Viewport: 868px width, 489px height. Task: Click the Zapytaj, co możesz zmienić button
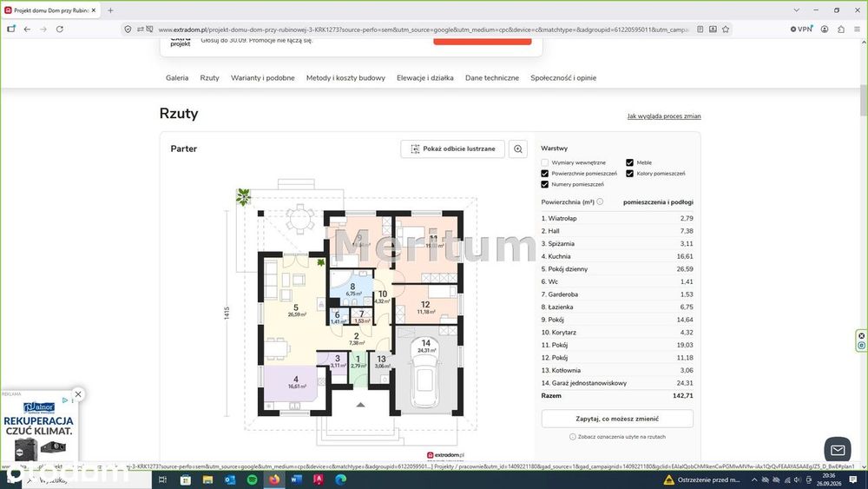(x=617, y=419)
